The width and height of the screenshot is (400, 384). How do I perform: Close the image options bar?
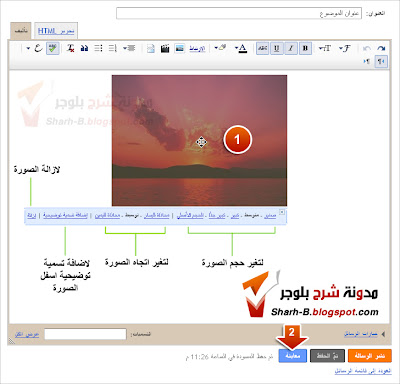coord(282,212)
